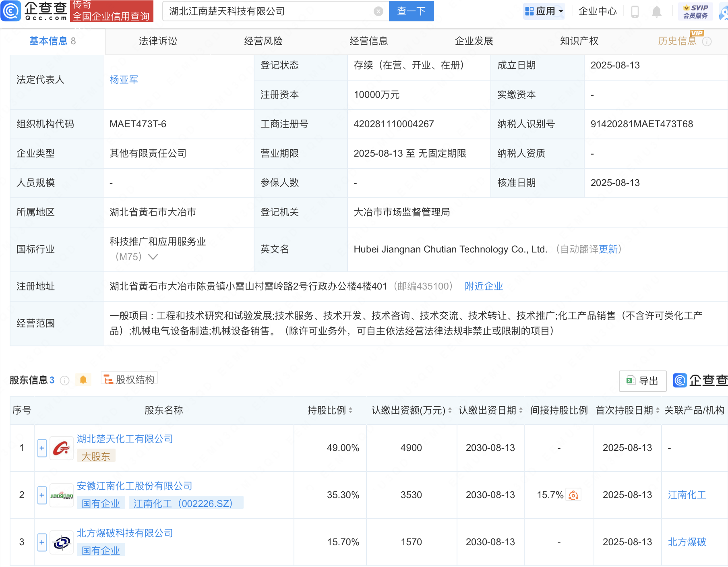Expand shareholder row 北方爆破科技有限公司

point(42,542)
